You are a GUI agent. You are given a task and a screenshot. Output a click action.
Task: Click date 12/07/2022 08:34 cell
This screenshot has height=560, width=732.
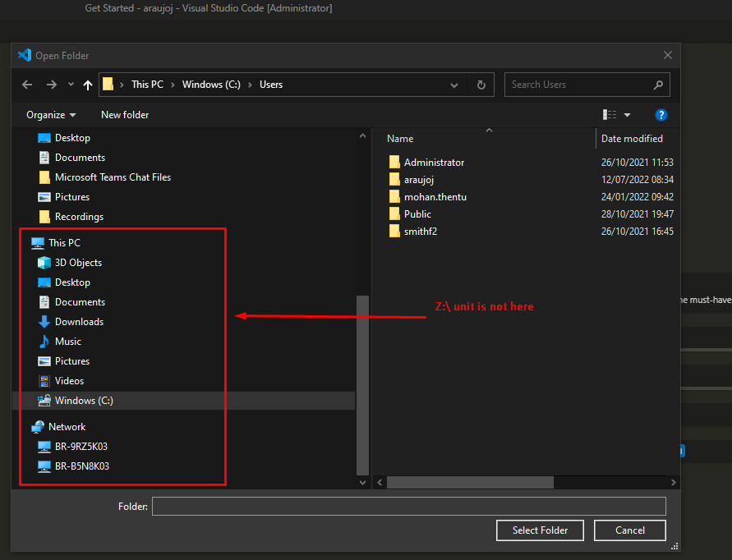[638, 180]
